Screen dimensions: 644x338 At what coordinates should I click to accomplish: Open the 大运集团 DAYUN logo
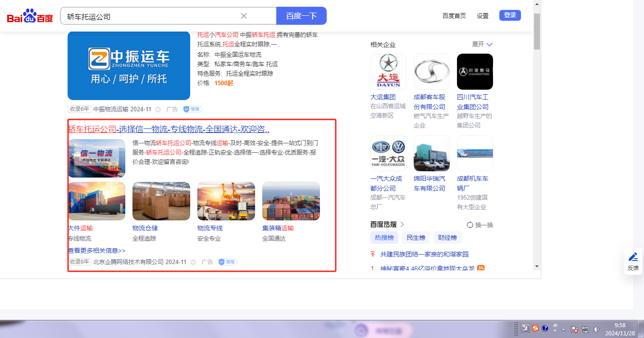pos(388,72)
